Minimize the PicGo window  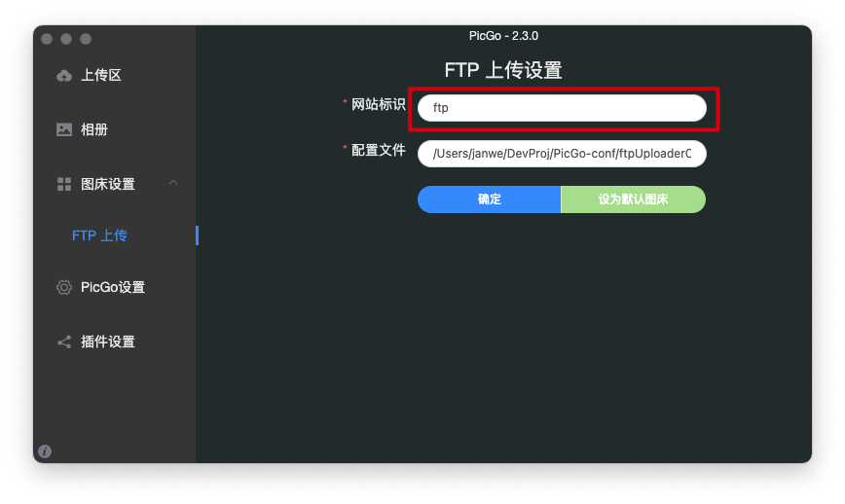coord(66,39)
